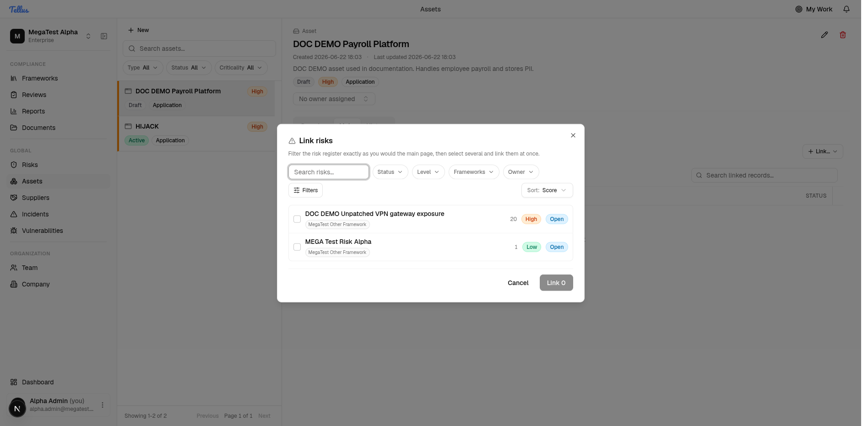The width and height of the screenshot is (868, 426).
Task: Focus the Search assets field
Action: (x=199, y=49)
